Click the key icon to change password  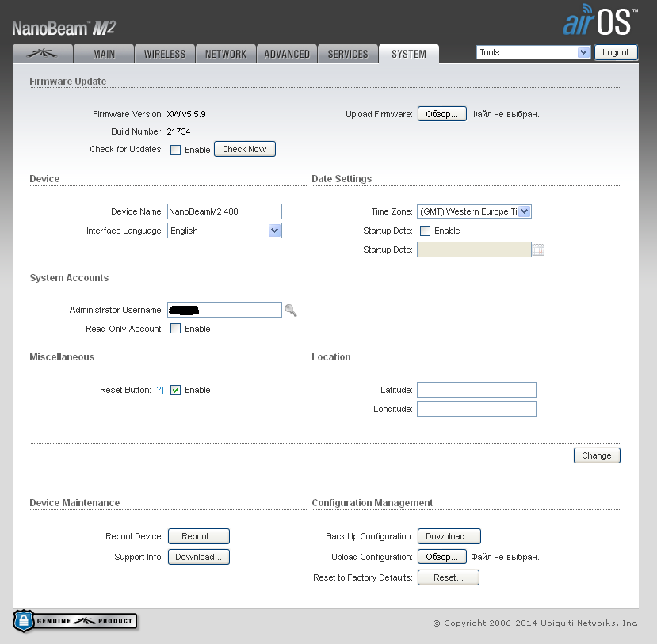[290, 311]
